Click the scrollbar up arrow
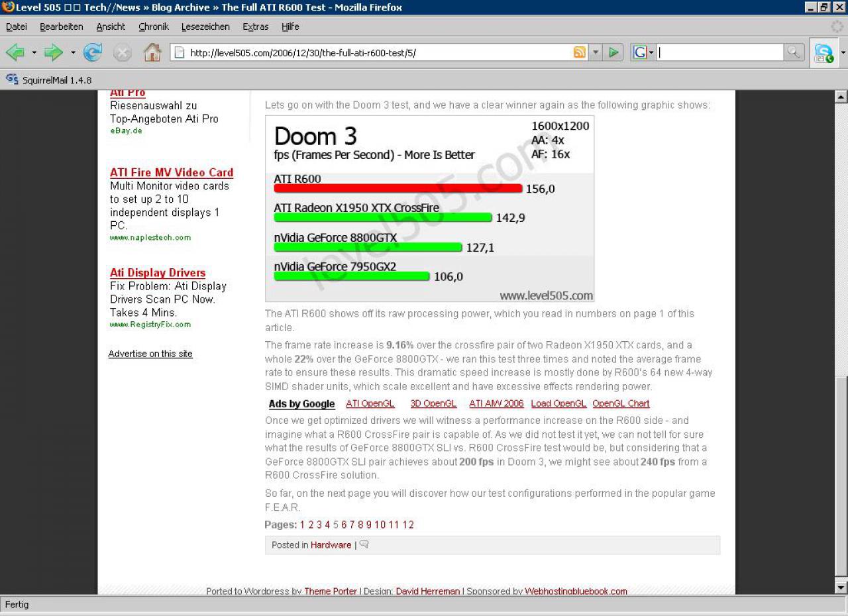The width and height of the screenshot is (848, 616). (841, 97)
